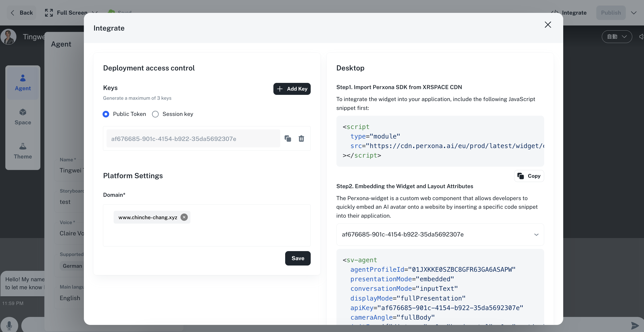Open the dropdown chevron next to Publish
Screen dimensions: 644x332
tap(634, 12)
